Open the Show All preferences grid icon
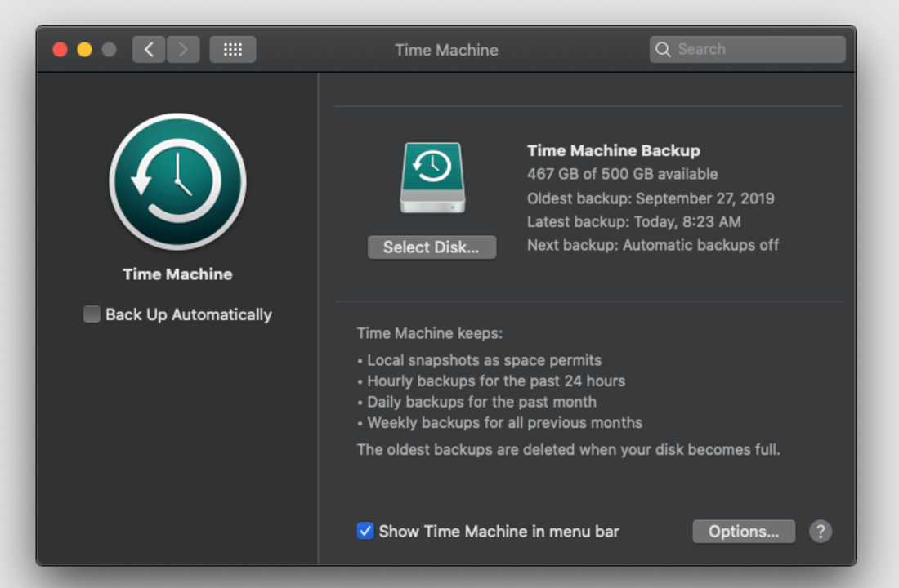The image size is (899, 588). [x=232, y=49]
